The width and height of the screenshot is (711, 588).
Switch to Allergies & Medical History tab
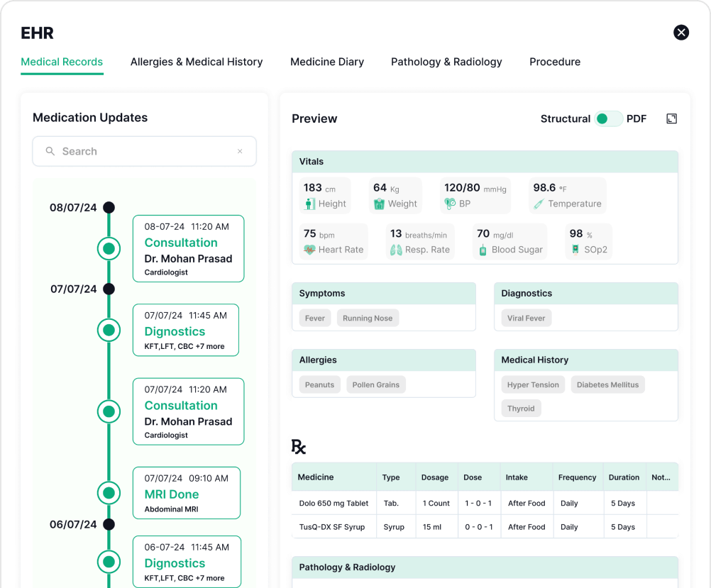(197, 62)
